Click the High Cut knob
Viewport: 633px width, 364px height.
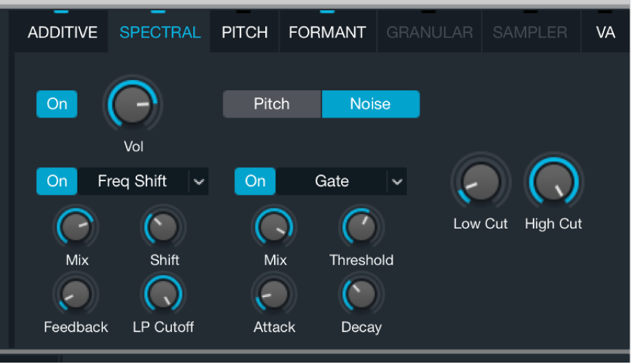click(x=554, y=182)
